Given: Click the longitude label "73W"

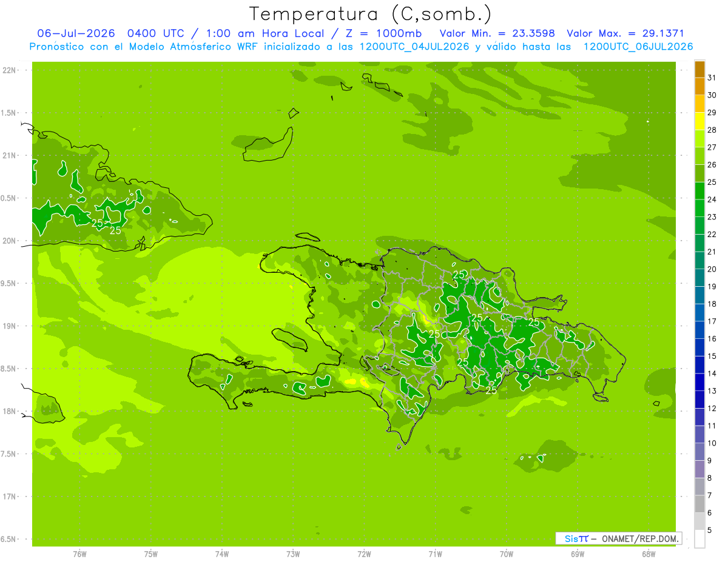Looking at the screenshot, I should (x=293, y=554).
